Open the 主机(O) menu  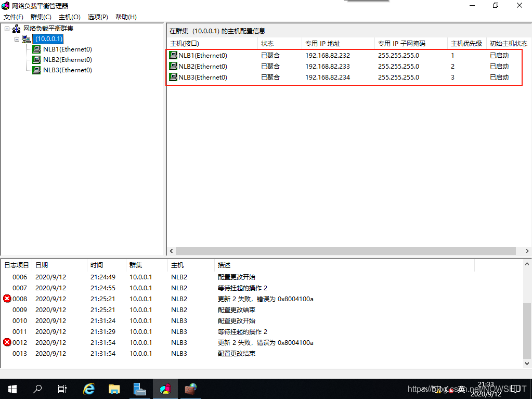click(69, 17)
